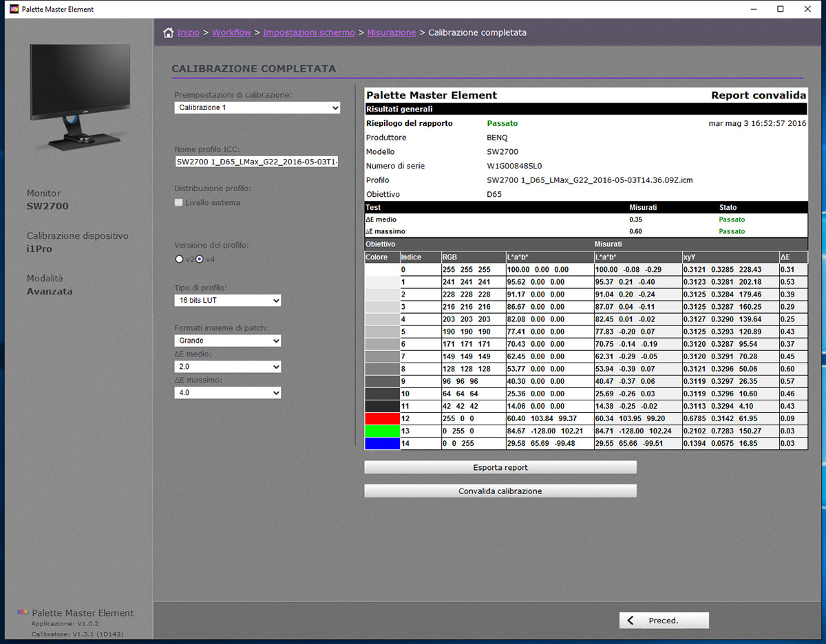Click the Palette Master Element logo at bottom left
Screen dimensions: 826x644
(23, 613)
